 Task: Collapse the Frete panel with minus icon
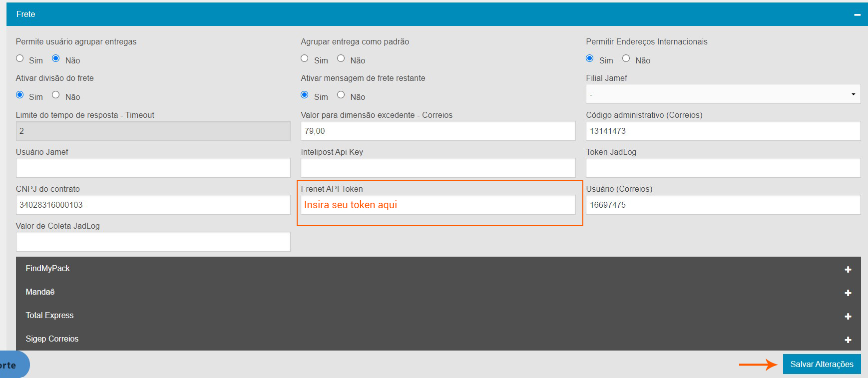pos(857,15)
